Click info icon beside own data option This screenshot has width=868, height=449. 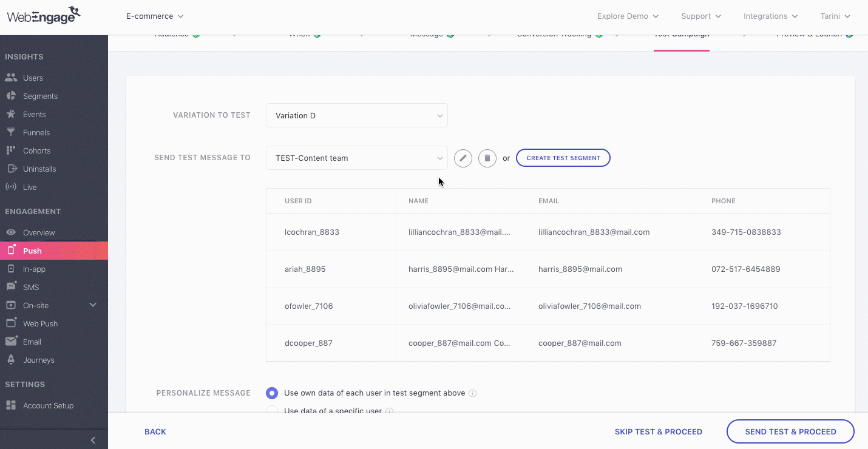(x=473, y=393)
